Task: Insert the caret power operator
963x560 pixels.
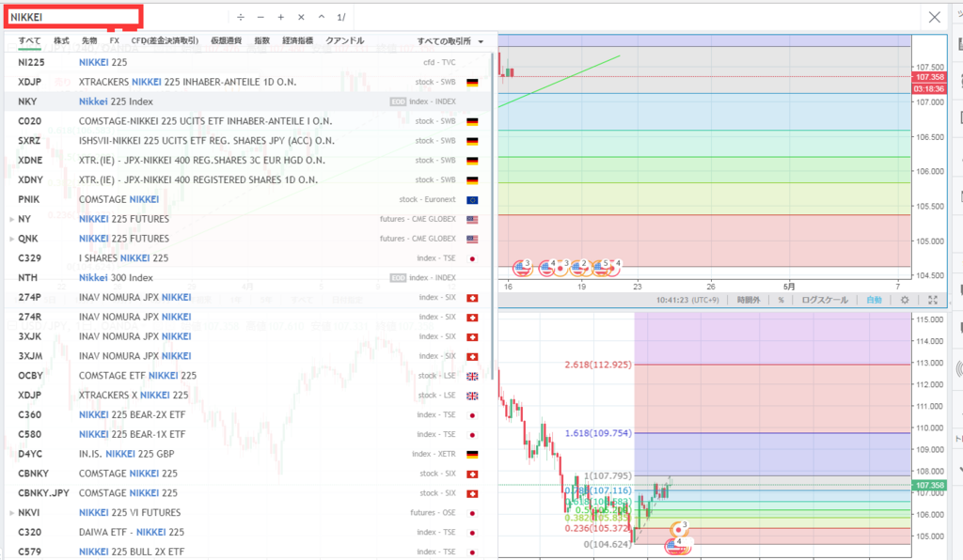Action: (x=322, y=17)
